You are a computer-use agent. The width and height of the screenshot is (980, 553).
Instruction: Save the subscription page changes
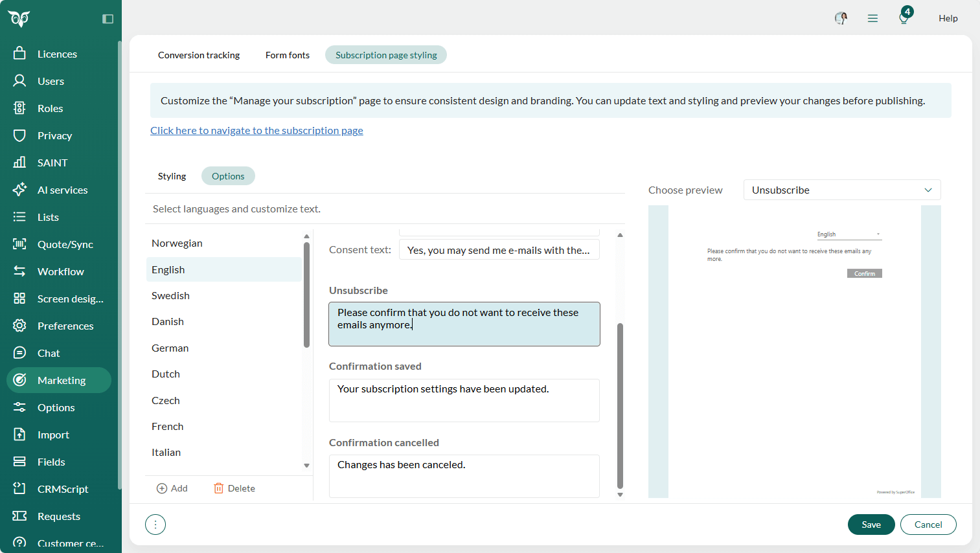point(871,525)
